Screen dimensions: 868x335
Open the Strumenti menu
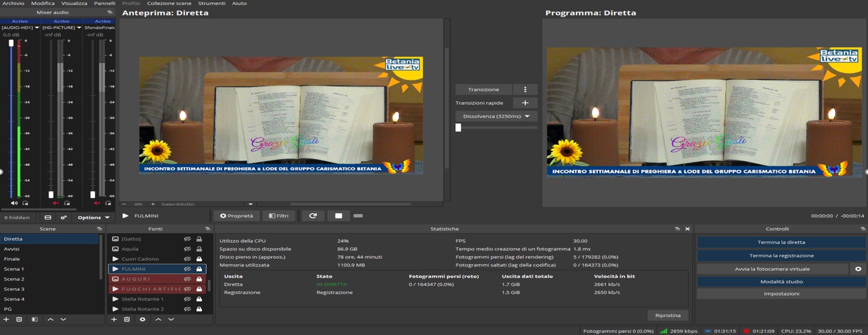(211, 3)
